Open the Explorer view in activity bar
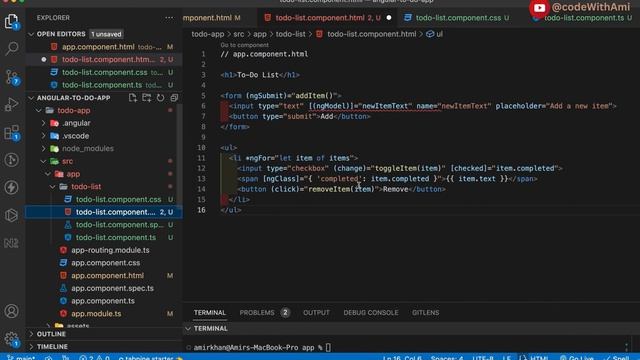Image resolution: width=640 pixels, height=360 pixels. coord(11,21)
